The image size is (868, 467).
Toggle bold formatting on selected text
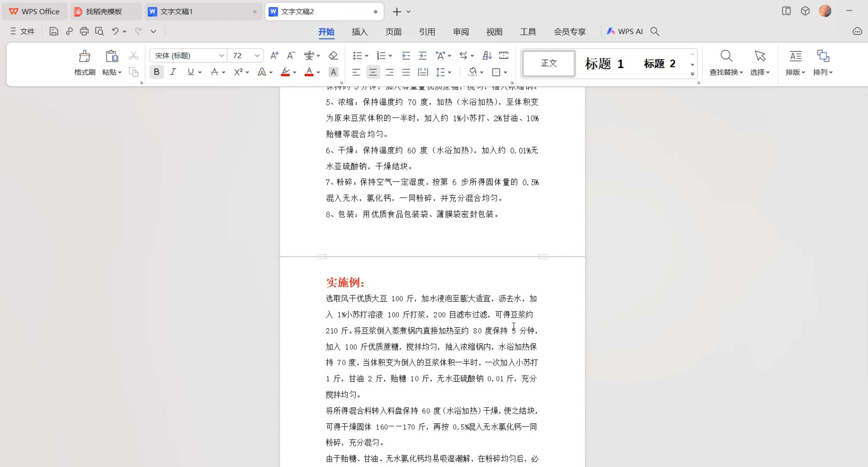156,72
